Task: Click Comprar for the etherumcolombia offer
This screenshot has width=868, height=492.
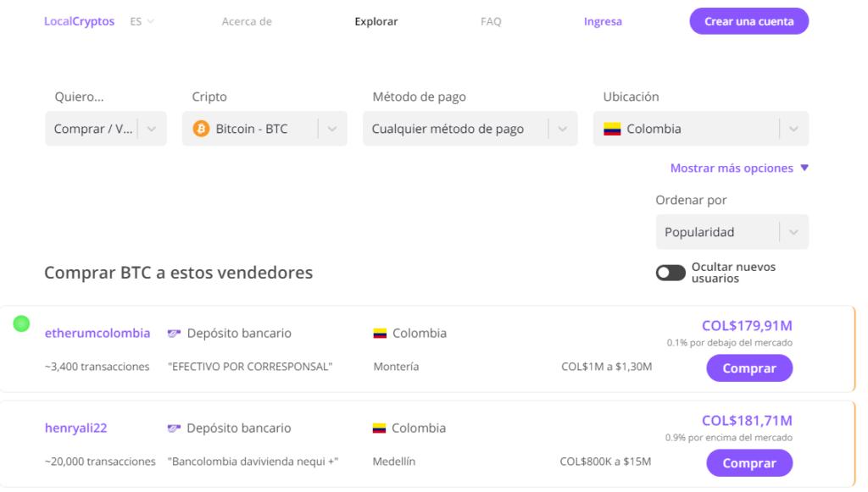Action: pos(749,368)
